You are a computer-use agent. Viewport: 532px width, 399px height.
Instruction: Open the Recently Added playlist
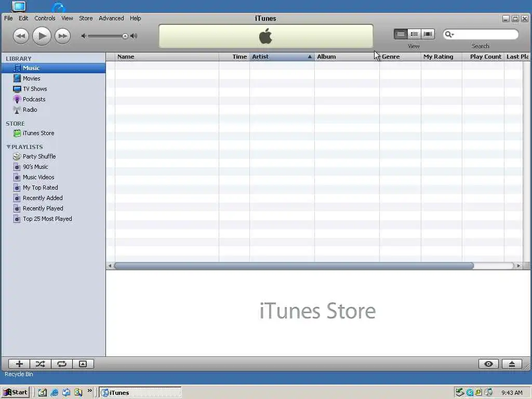tap(54, 198)
